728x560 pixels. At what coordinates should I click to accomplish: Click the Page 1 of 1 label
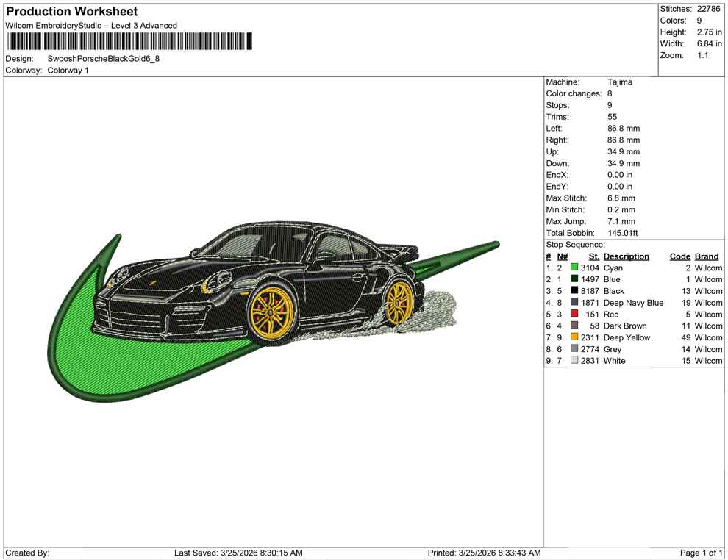pos(700,552)
